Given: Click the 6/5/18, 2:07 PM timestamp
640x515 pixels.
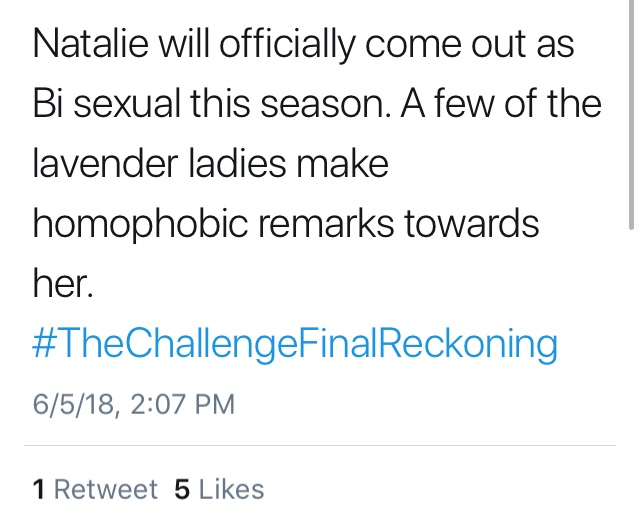Looking at the screenshot, I should coord(134,404).
